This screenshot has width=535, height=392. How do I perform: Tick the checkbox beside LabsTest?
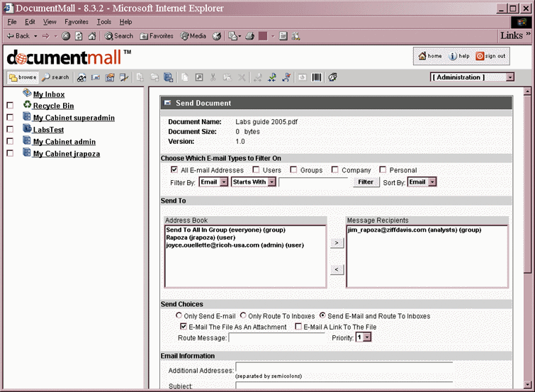click(x=10, y=130)
